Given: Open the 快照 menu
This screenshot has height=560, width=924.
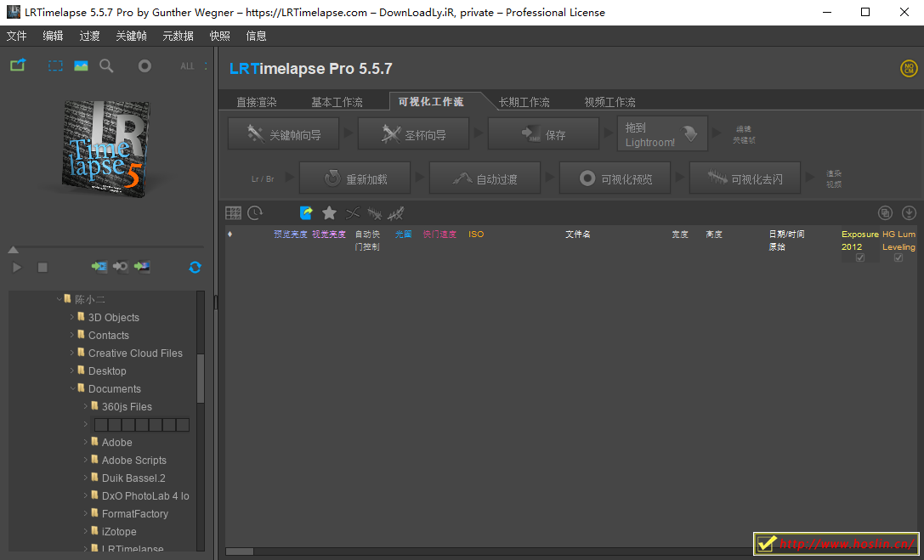Looking at the screenshot, I should tap(220, 36).
